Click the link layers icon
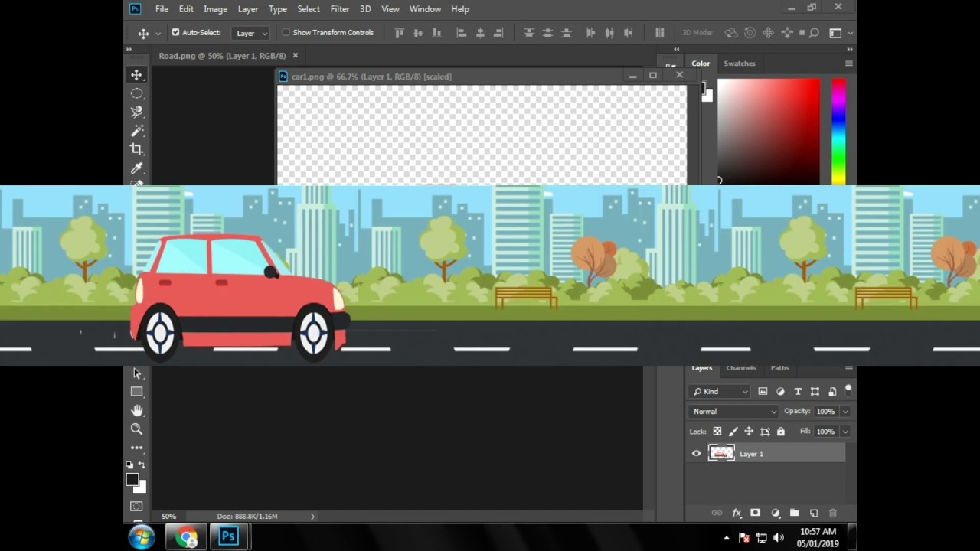980x551 pixels. pyautogui.click(x=717, y=513)
